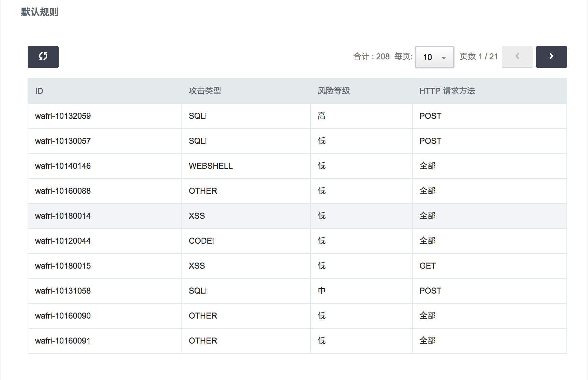Click the CODEi attack type cell
The width and height of the screenshot is (588, 380).
pyautogui.click(x=201, y=241)
